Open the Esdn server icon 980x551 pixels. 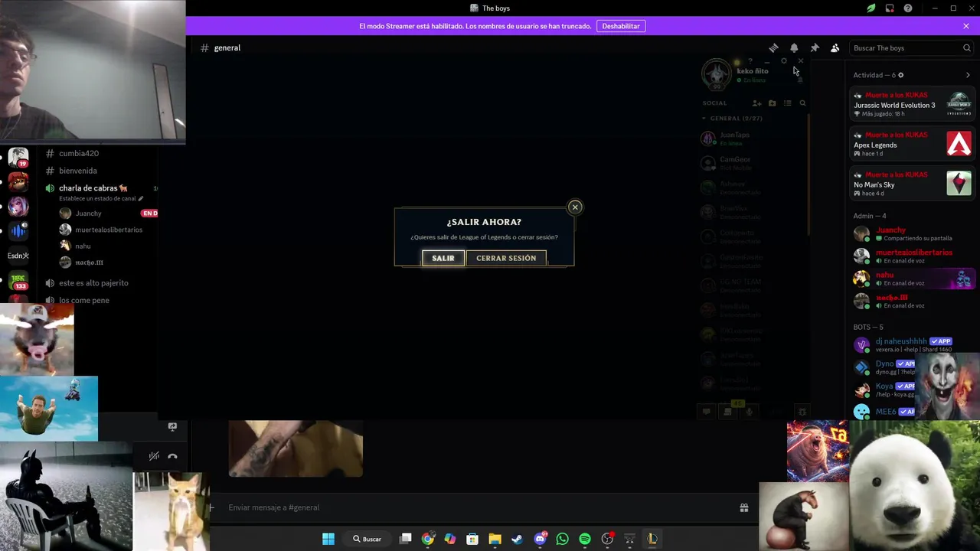tap(18, 256)
